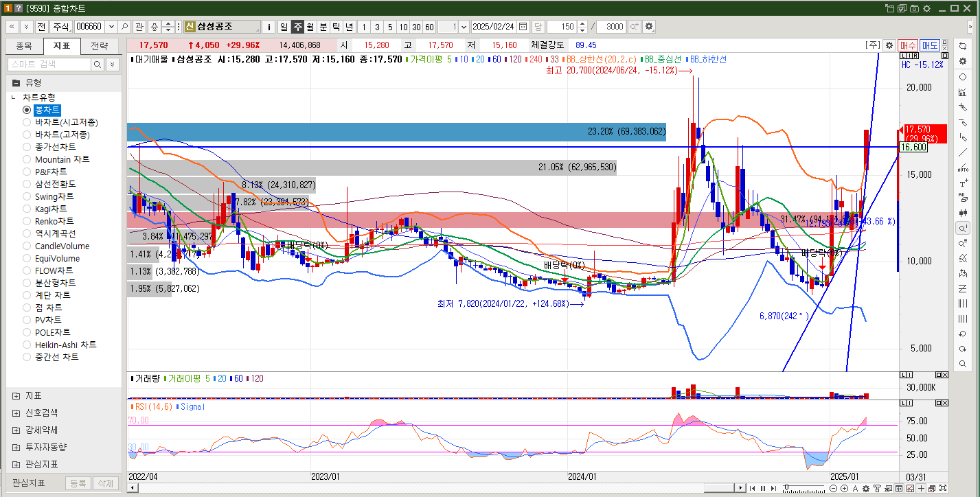Click the stock info 'i' button

click(269, 26)
